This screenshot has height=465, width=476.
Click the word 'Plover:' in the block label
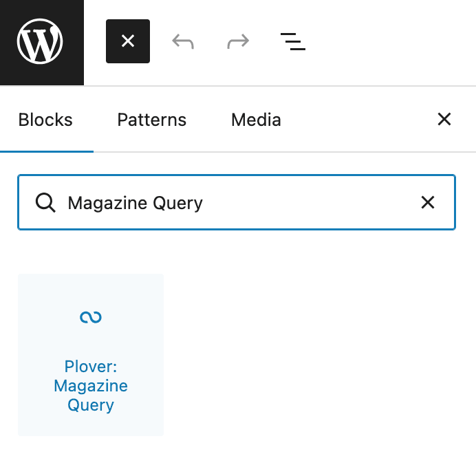(91, 367)
